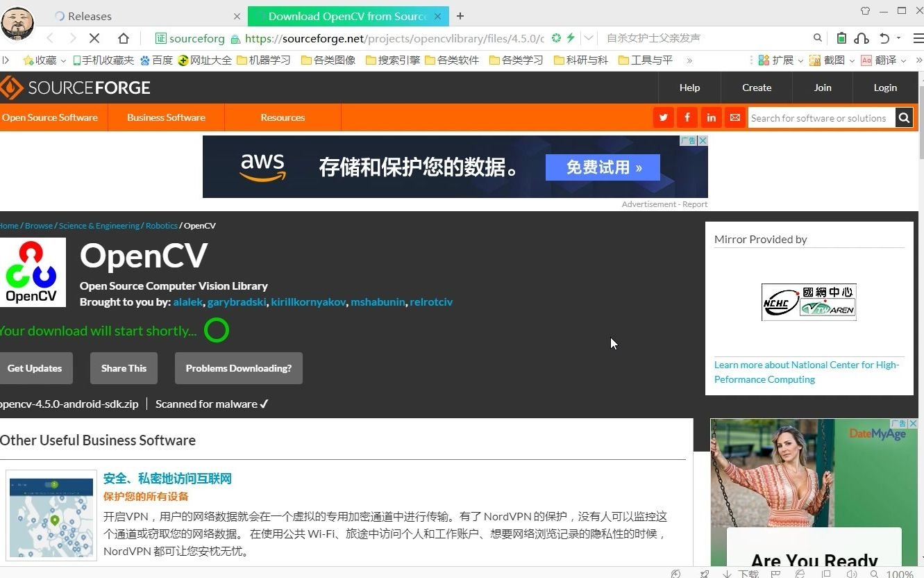The width and height of the screenshot is (924, 578).
Task: Click the headphones toolbar icon
Action: coord(862,38)
